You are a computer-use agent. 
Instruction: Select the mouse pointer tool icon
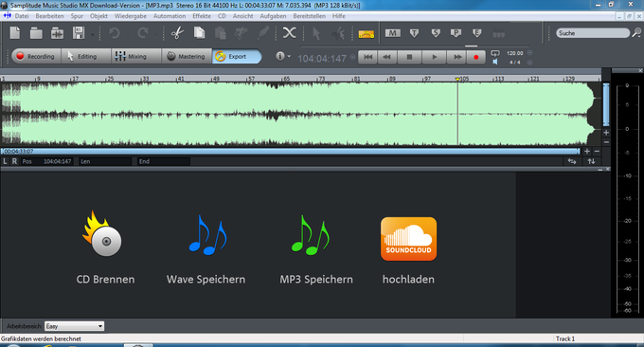pyautogui.click(x=316, y=33)
